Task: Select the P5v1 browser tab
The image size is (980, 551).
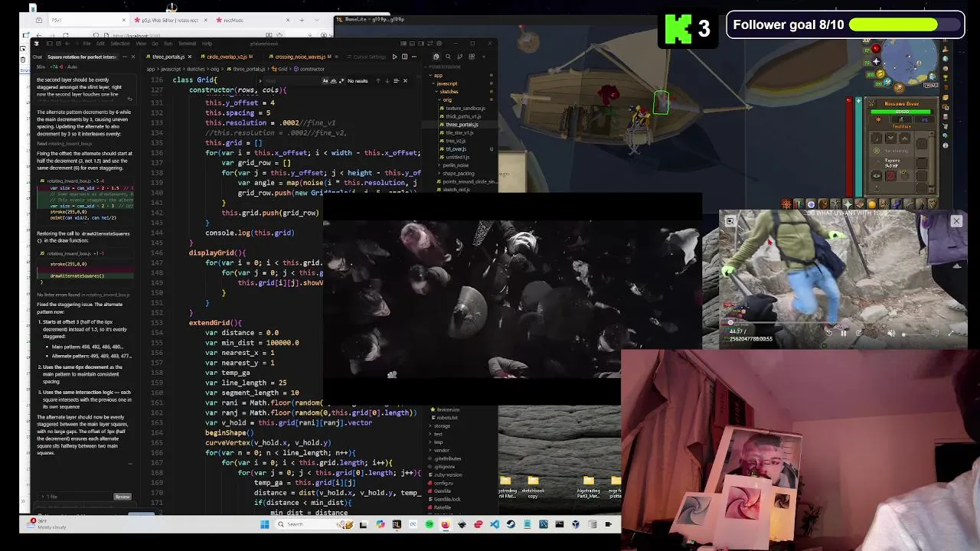Action: tap(88, 20)
